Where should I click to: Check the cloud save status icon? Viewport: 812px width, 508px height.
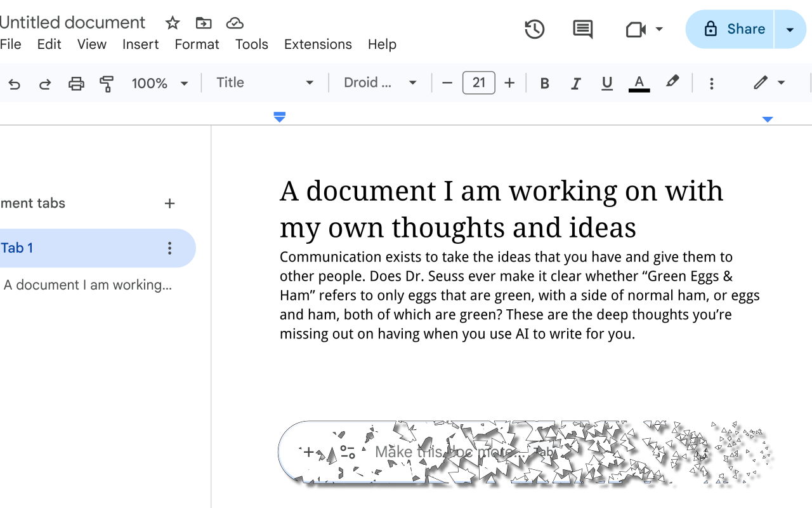click(235, 23)
